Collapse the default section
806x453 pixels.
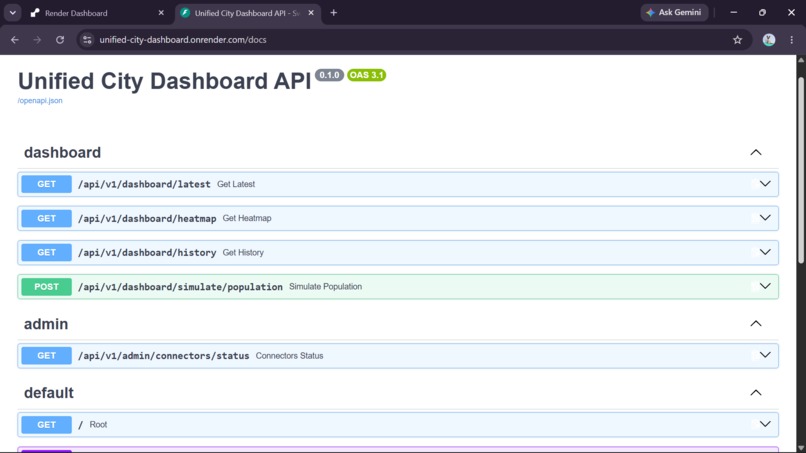(x=756, y=393)
